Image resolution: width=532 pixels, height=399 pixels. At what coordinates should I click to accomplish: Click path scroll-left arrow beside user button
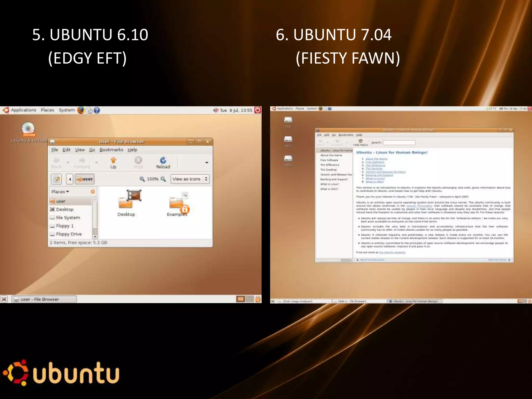[70, 179]
